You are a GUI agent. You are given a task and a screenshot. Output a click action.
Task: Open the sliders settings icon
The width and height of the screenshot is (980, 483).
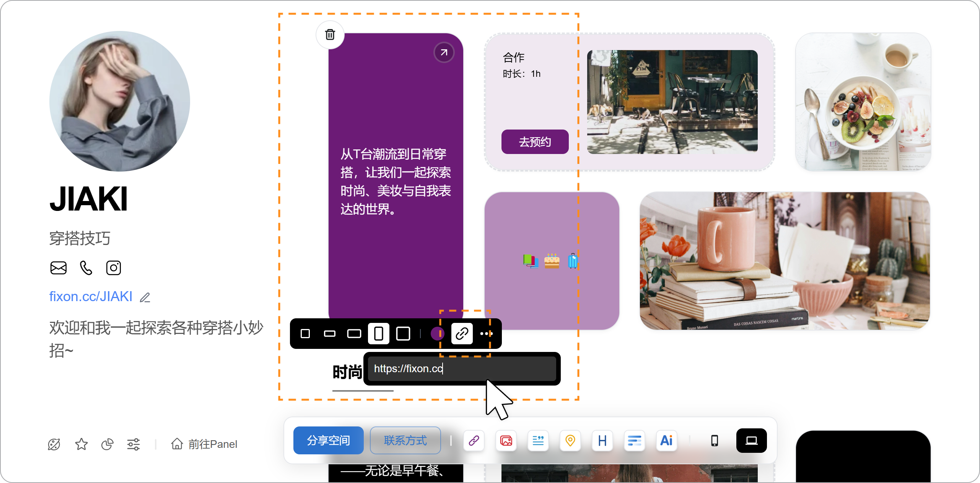(133, 444)
